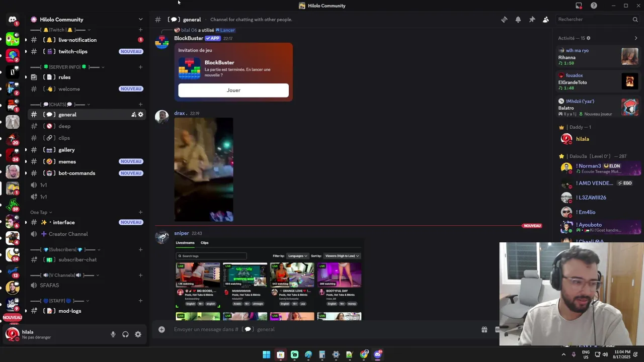644x362 pixels.
Task: Open the live-notification channel
Action: click(87, 40)
